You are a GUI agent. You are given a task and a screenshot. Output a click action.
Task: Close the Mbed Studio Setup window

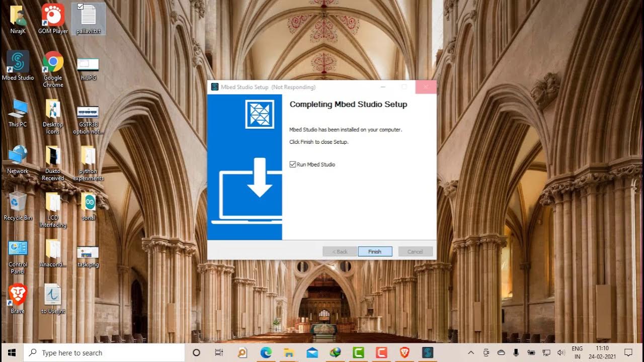coord(426,87)
